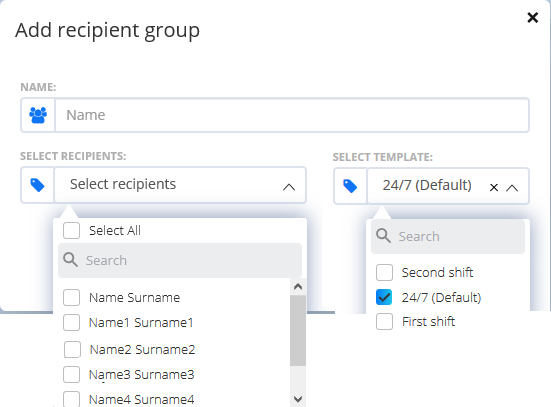
Task: Click the magnifier icon in template search
Action: click(x=383, y=236)
